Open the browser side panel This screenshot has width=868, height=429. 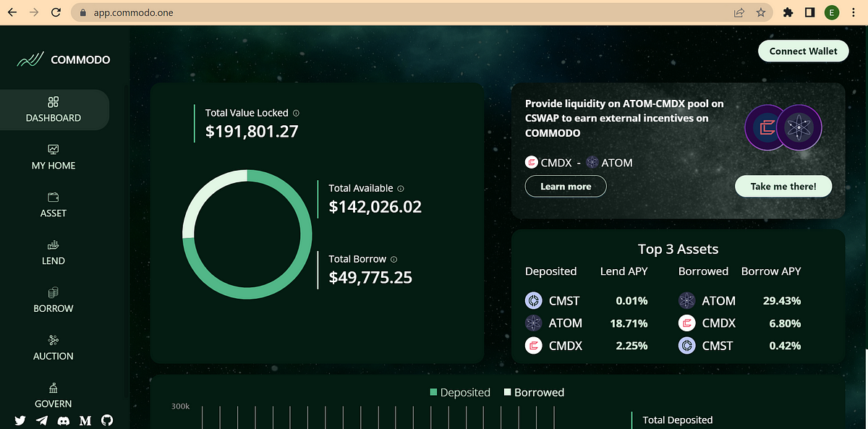tap(810, 13)
